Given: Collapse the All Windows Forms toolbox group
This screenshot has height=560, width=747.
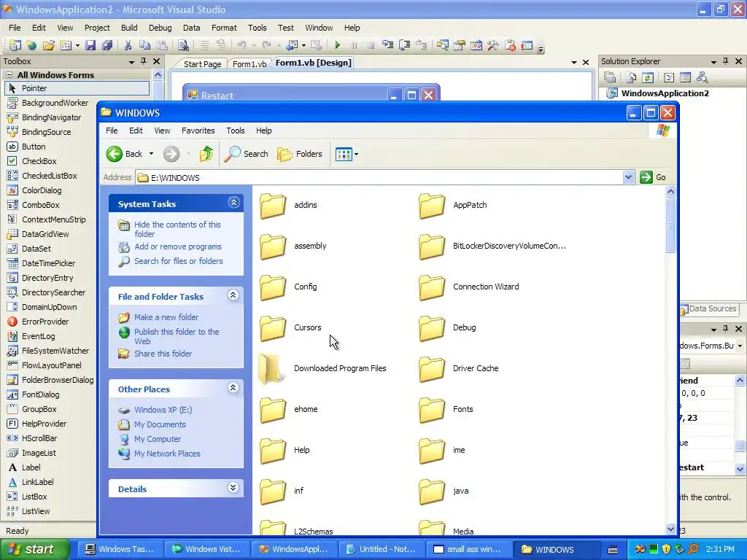Looking at the screenshot, I should (9, 75).
